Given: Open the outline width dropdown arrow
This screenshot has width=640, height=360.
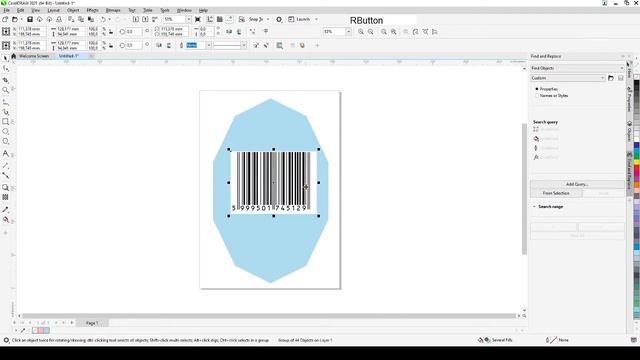Looking at the screenshot, I should pyautogui.click(x=208, y=45).
